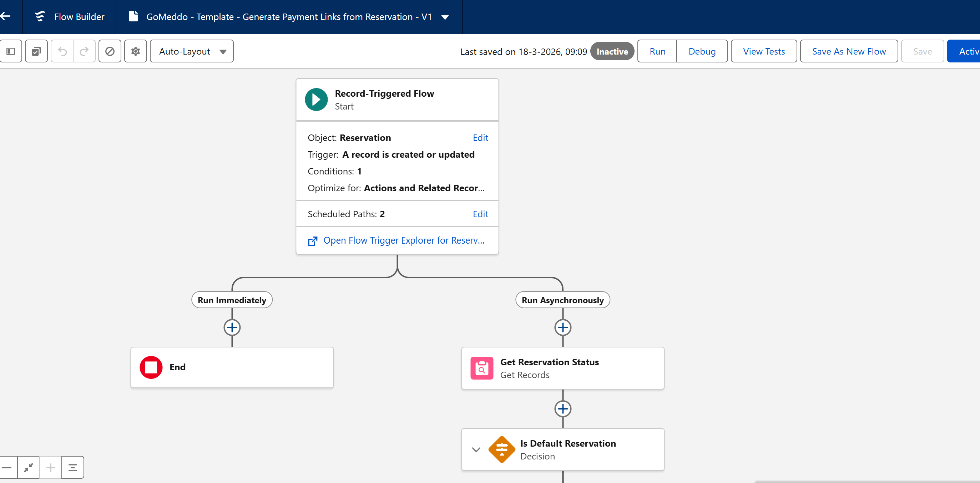This screenshot has width=980, height=483.
Task: Select the Get Reservation Status element icon
Action: click(x=482, y=368)
